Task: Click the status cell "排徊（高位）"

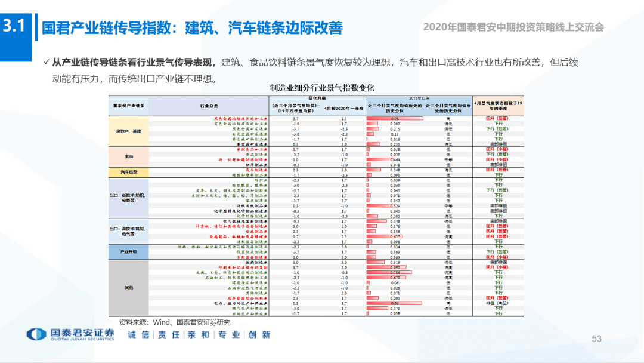Action: 498,303
